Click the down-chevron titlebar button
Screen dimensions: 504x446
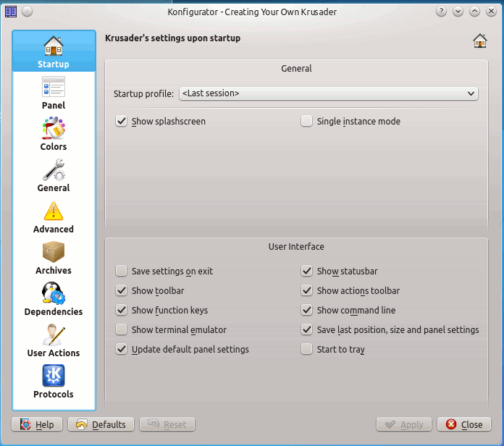[x=458, y=12]
